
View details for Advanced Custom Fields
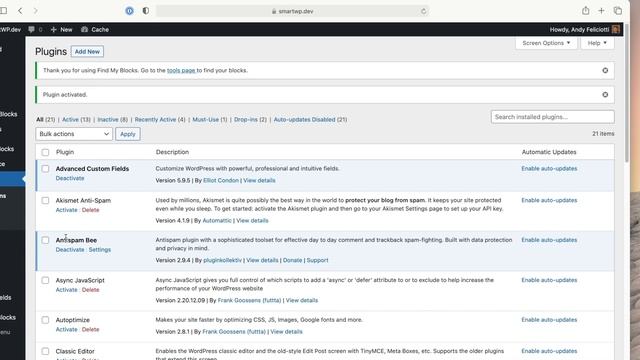pos(259,180)
